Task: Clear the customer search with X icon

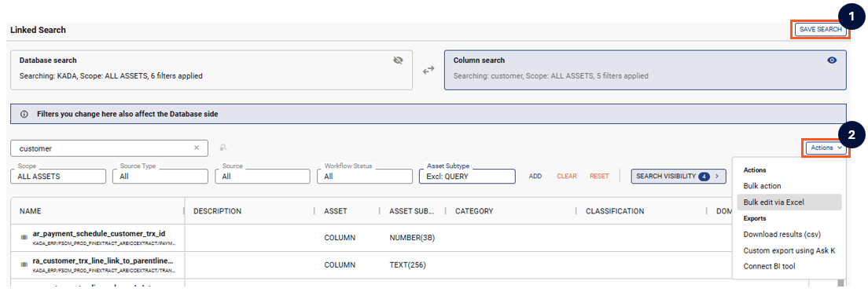Action: click(x=196, y=148)
